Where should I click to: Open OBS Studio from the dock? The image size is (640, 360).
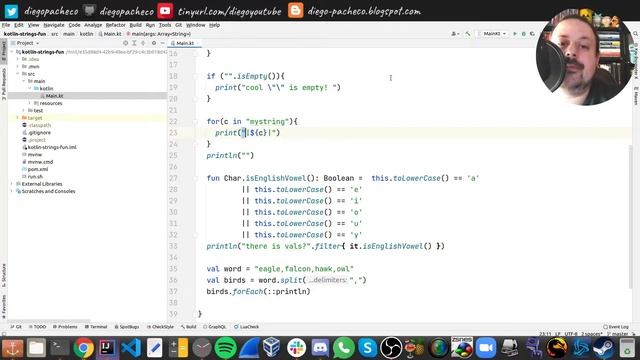coord(391,348)
